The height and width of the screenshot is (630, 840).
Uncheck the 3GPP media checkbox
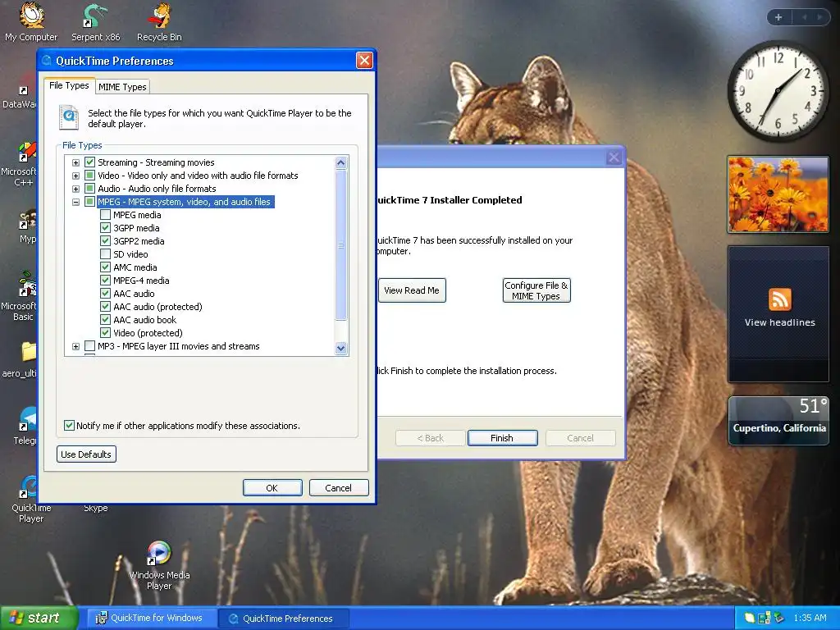[106, 228]
